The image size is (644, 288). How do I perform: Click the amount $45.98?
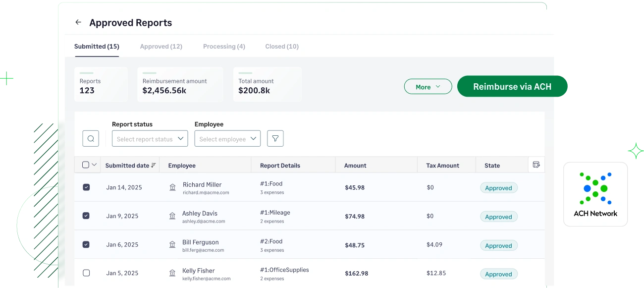click(x=355, y=187)
